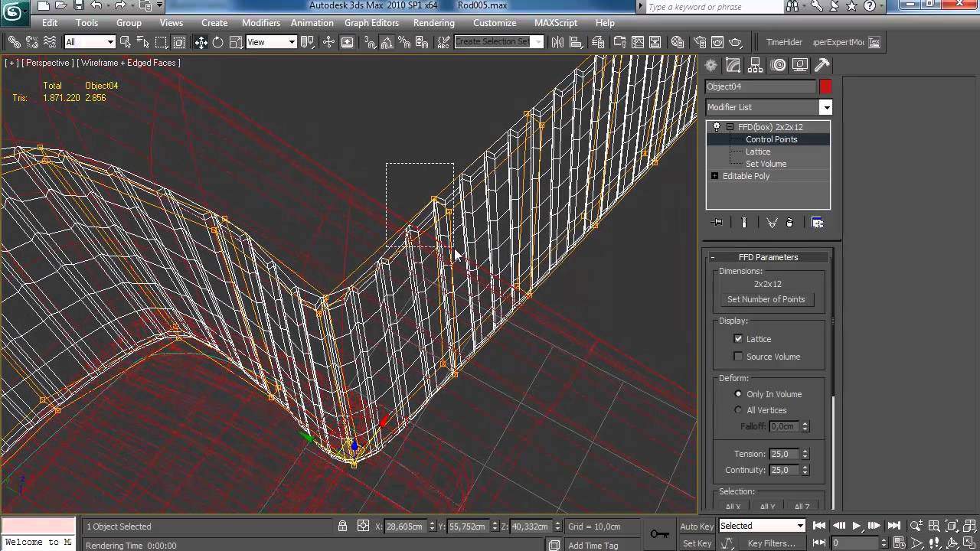Click Configure Modifier Sets icon
This screenshot has height=551, width=980.
[x=818, y=223]
